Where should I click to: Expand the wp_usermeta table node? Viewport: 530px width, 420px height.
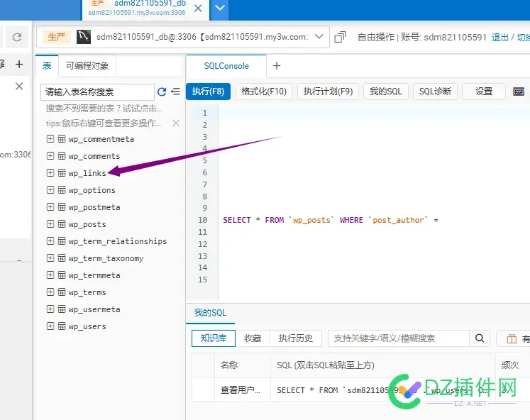tap(50, 309)
